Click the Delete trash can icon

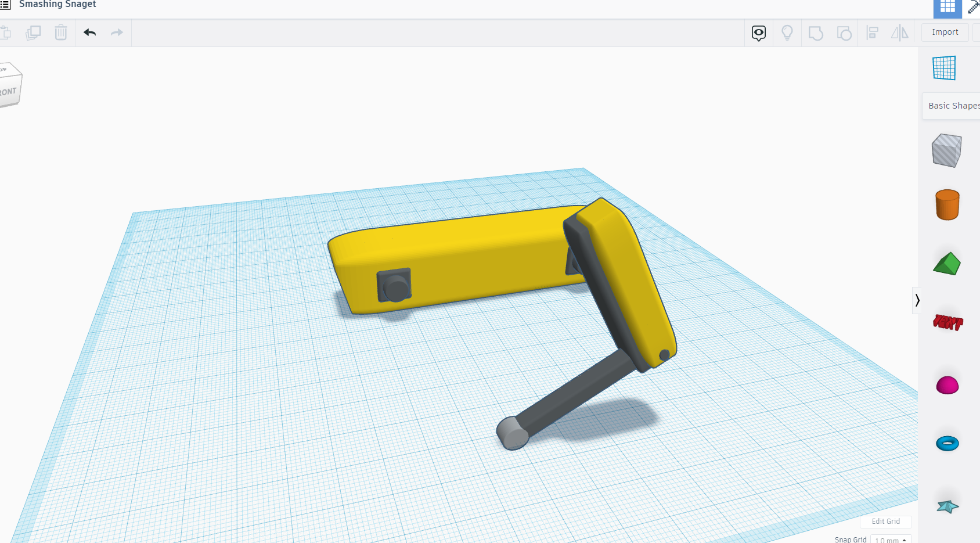click(61, 33)
